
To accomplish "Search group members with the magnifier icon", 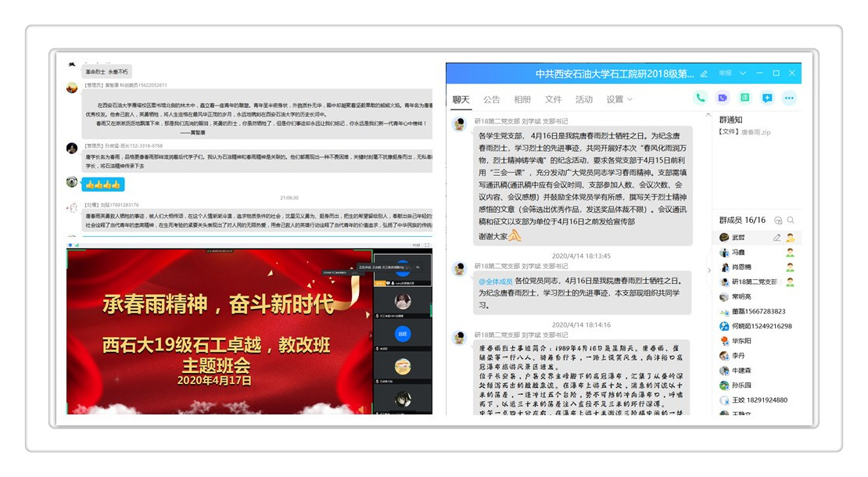I will (791, 221).
